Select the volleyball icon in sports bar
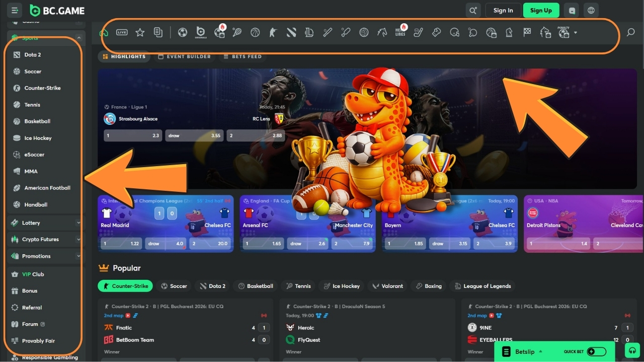The height and width of the screenshot is (362, 644). click(364, 33)
